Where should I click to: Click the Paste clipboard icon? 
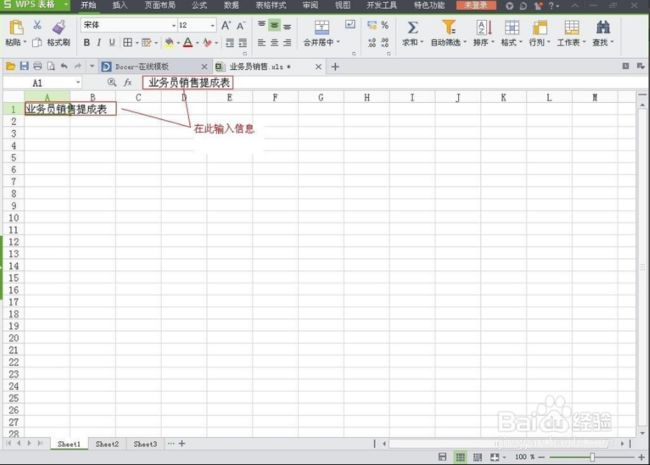16,27
